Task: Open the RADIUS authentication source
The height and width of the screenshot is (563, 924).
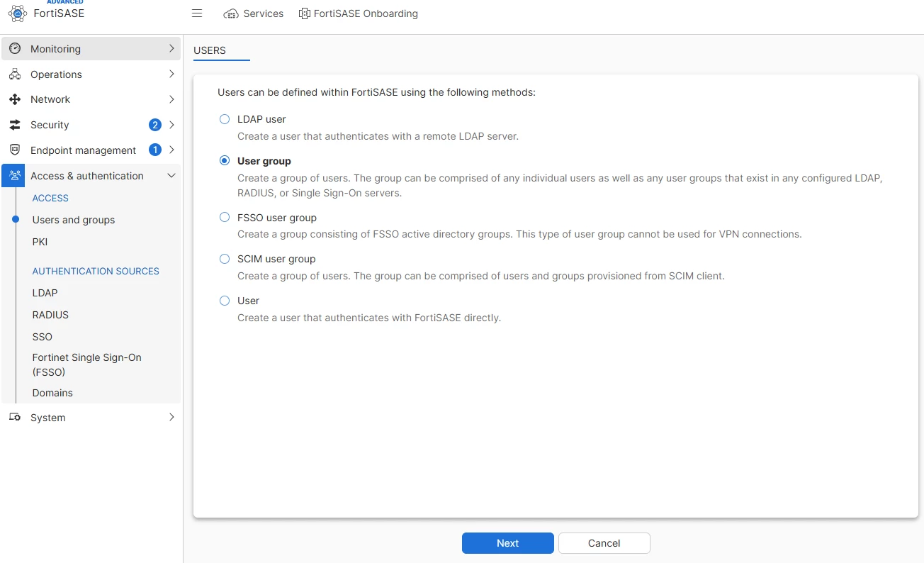Action: point(50,315)
